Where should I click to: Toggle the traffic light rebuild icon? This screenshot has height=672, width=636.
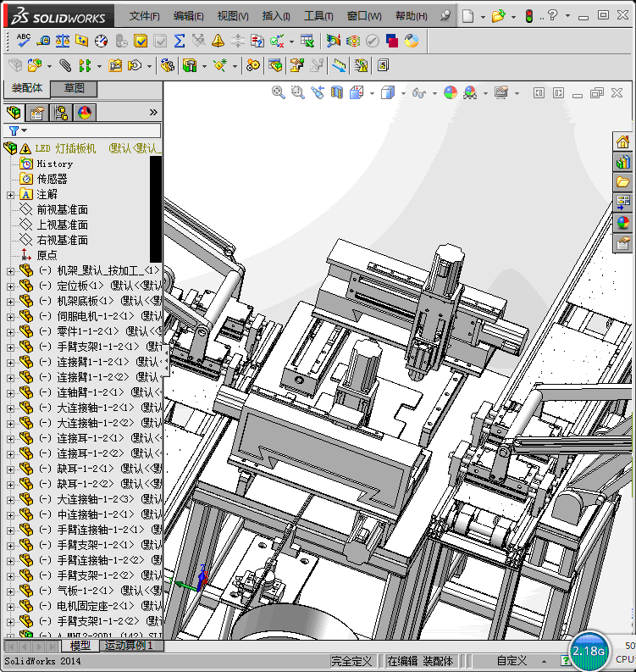(529, 16)
